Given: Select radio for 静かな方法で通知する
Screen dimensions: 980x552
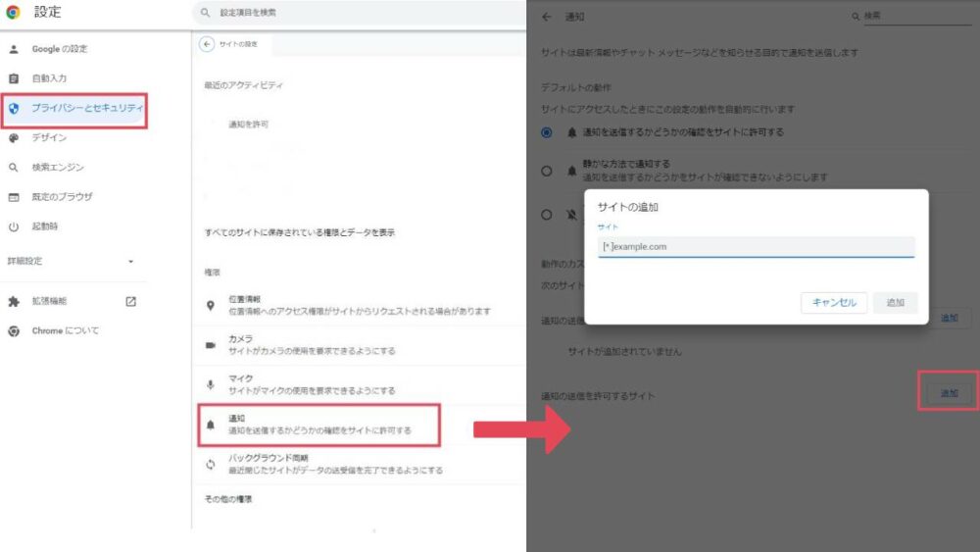Looking at the screenshot, I should pos(547,171).
